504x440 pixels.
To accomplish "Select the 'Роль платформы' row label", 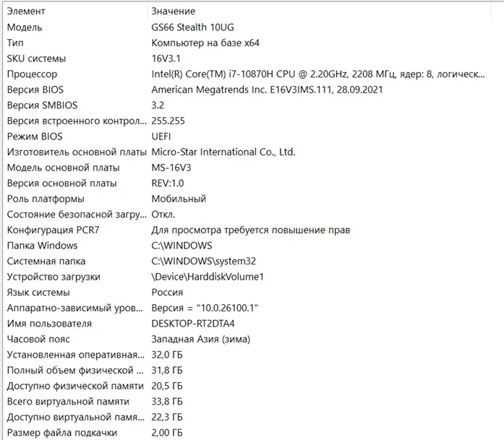I will pos(46,199).
